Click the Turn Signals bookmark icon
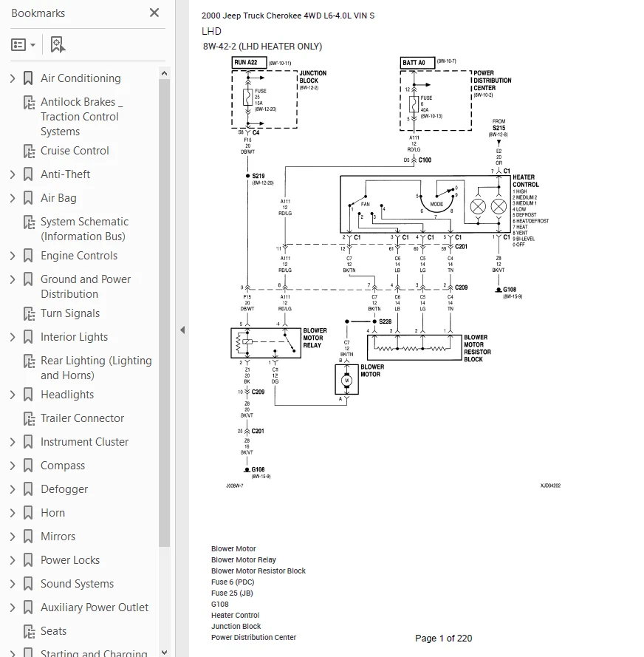This screenshot has height=657, width=644. [29, 313]
